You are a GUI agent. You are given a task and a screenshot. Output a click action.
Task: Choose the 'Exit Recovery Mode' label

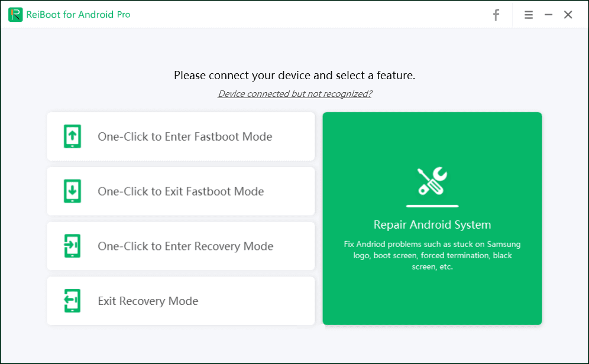(148, 301)
